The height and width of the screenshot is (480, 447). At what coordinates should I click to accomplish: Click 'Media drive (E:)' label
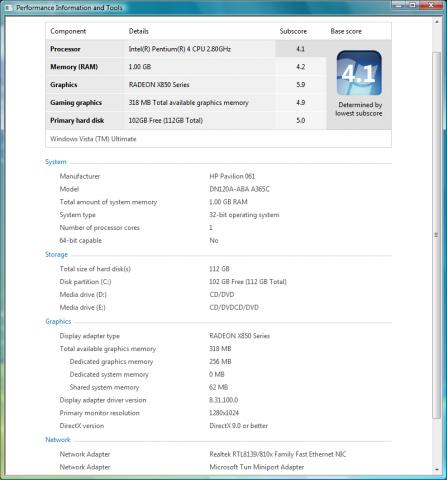(x=82, y=308)
